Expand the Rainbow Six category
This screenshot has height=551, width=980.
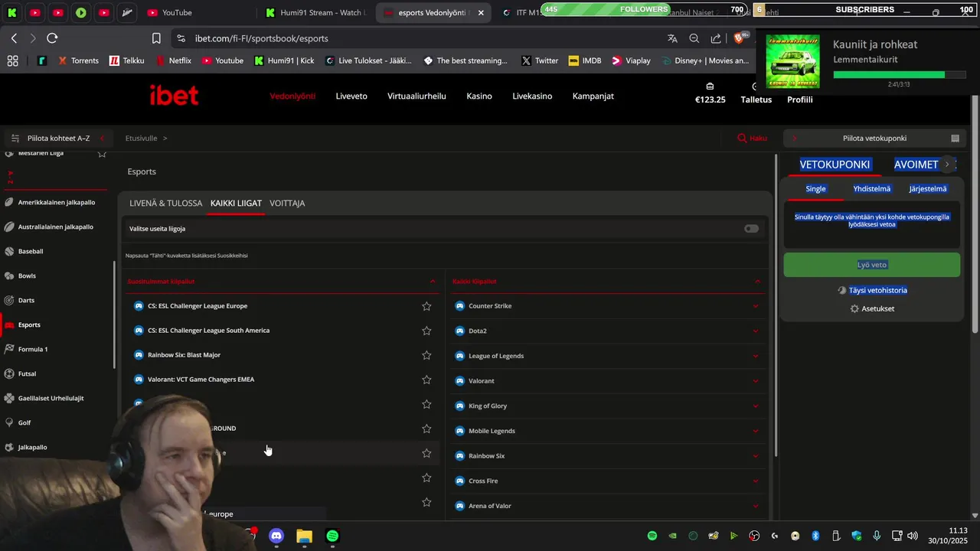point(756,456)
